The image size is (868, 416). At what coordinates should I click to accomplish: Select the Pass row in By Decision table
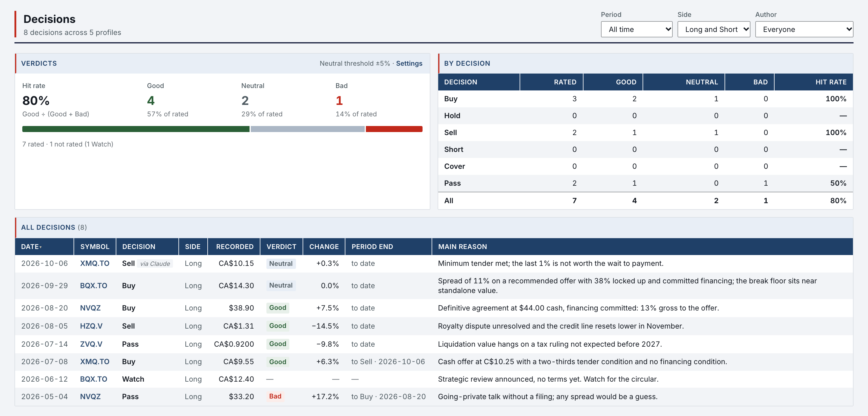(x=645, y=183)
